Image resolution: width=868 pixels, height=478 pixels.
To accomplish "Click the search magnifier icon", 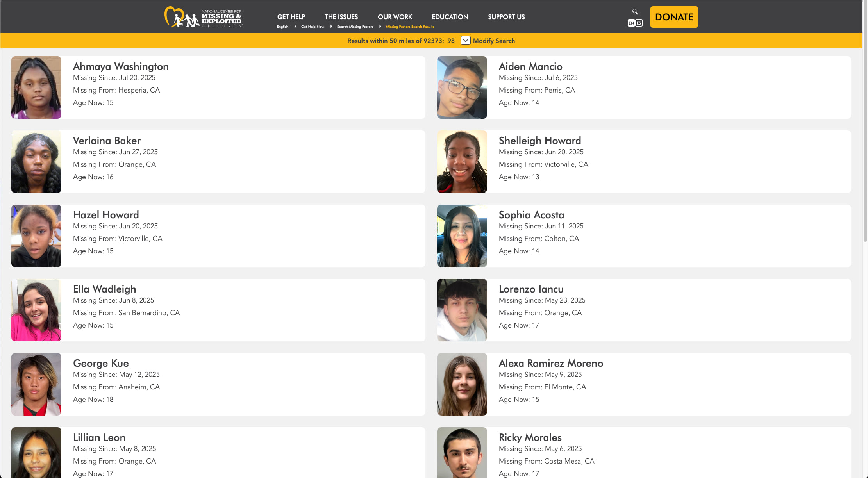I will (x=634, y=11).
